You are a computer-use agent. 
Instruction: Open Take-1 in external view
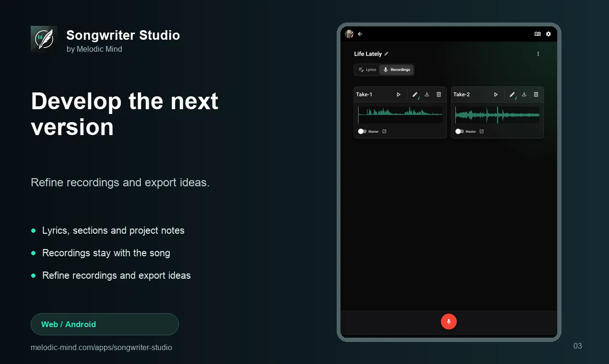(384, 131)
